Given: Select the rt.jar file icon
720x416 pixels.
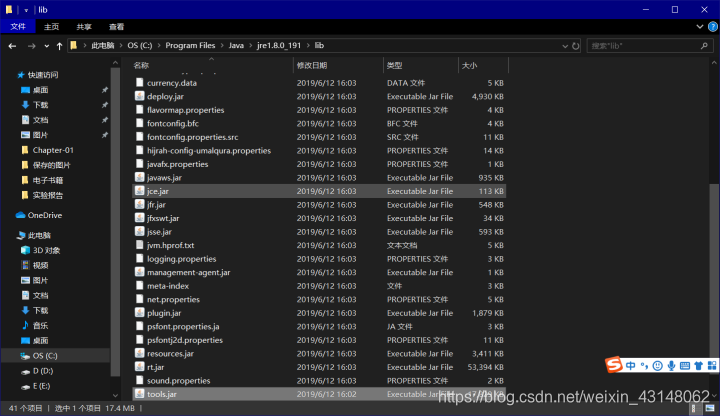Looking at the screenshot, I should point(140,367).
